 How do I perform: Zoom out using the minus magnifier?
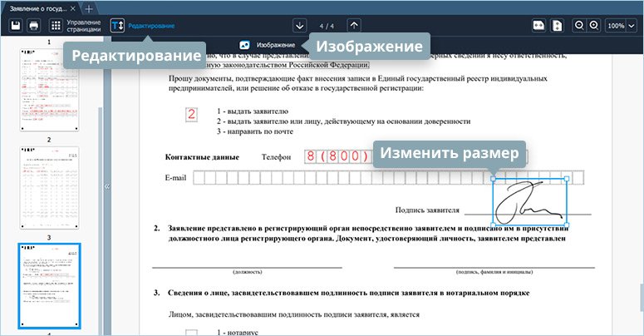click(579, 26)
